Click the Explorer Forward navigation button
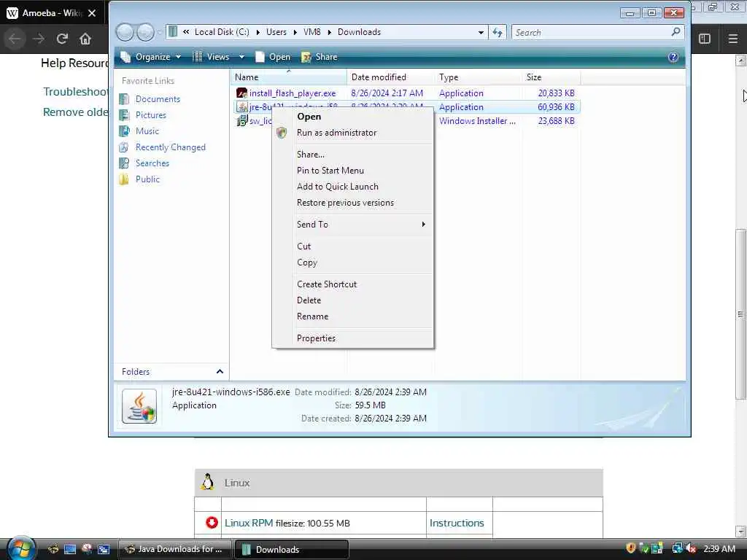 (145, 32)
